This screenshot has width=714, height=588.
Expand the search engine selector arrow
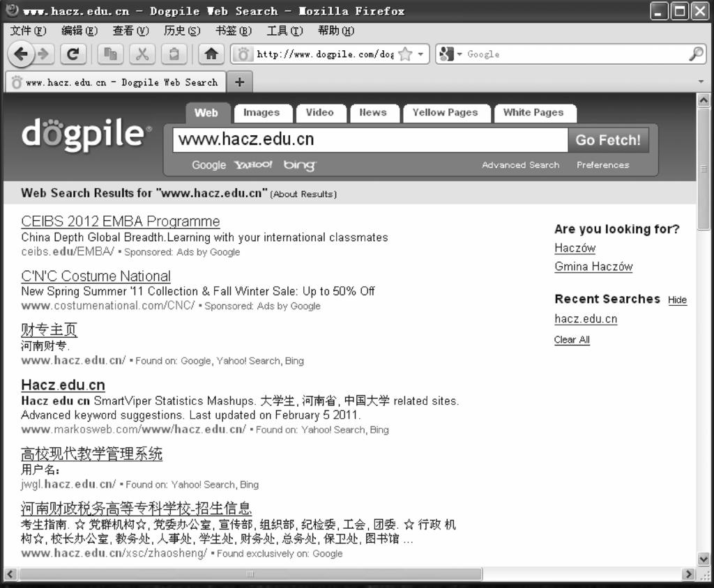pyautogui.click(x=459, y=54)
